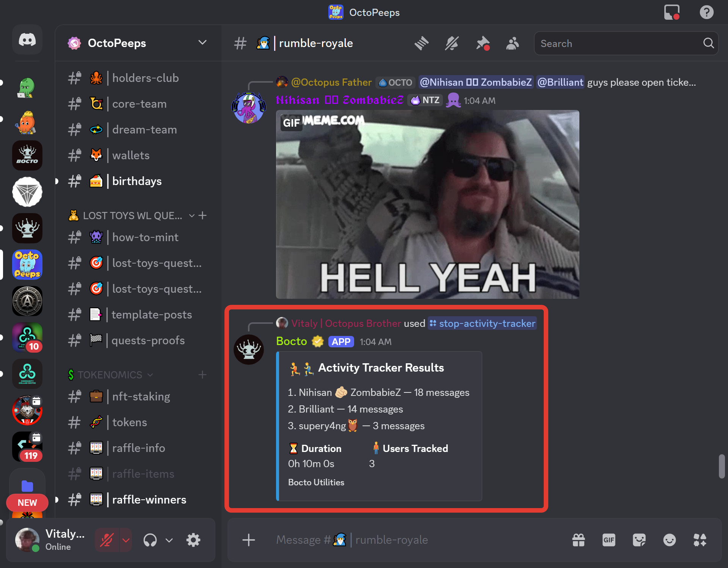Image resolution: width=728 pixels, height=568 pixels.
Task: Expand the TOKENOMICS category
Action: coord(110,375)
